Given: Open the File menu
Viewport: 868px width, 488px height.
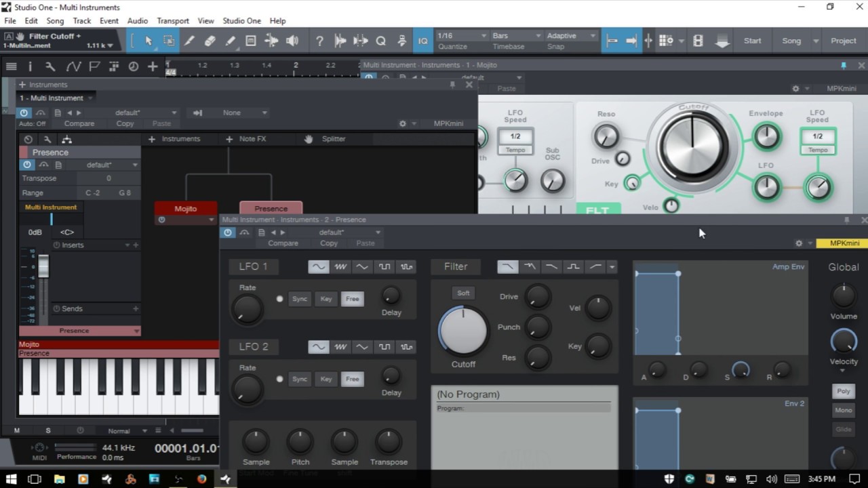Looking at the screenshot, I should tap(10, 21).
